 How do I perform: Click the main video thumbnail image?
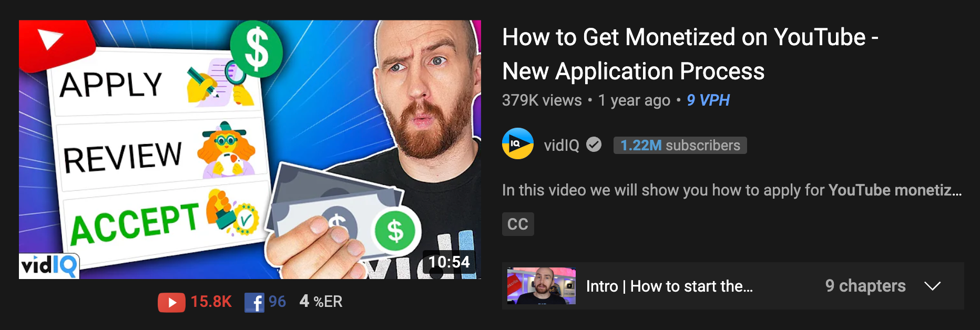pos(250,149)
